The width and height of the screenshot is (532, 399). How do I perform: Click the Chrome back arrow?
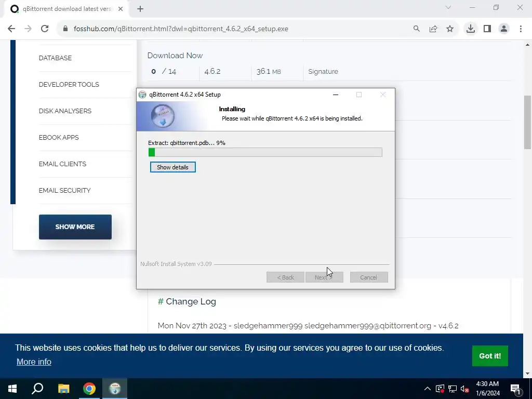[x=11, y=29]
